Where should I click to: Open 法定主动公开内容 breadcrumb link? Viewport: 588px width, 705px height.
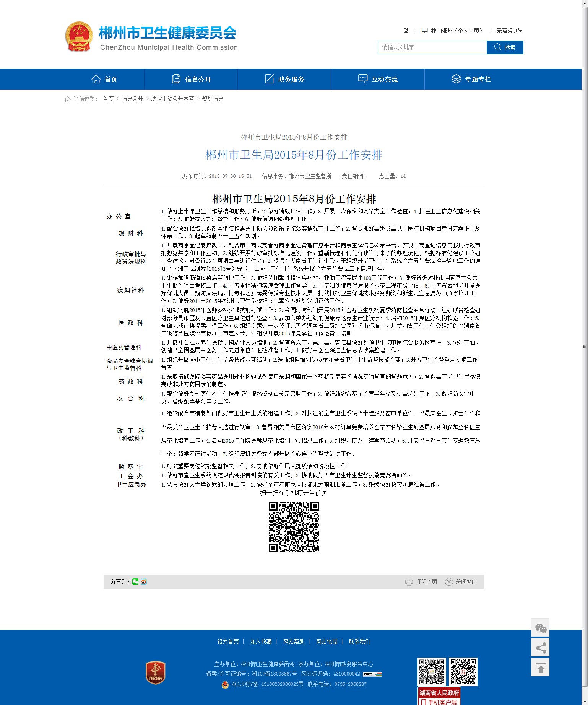pyautogui.click(x=172, y=99)
